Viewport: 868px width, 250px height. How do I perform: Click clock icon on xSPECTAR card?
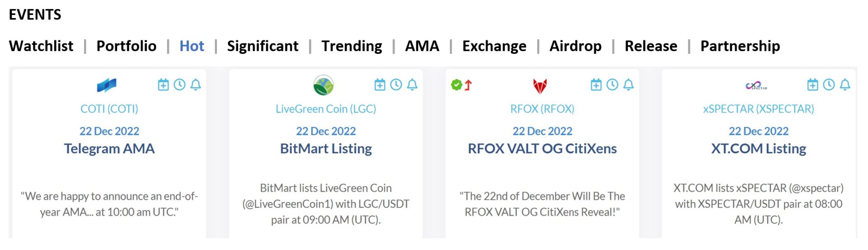coord(829,85)
